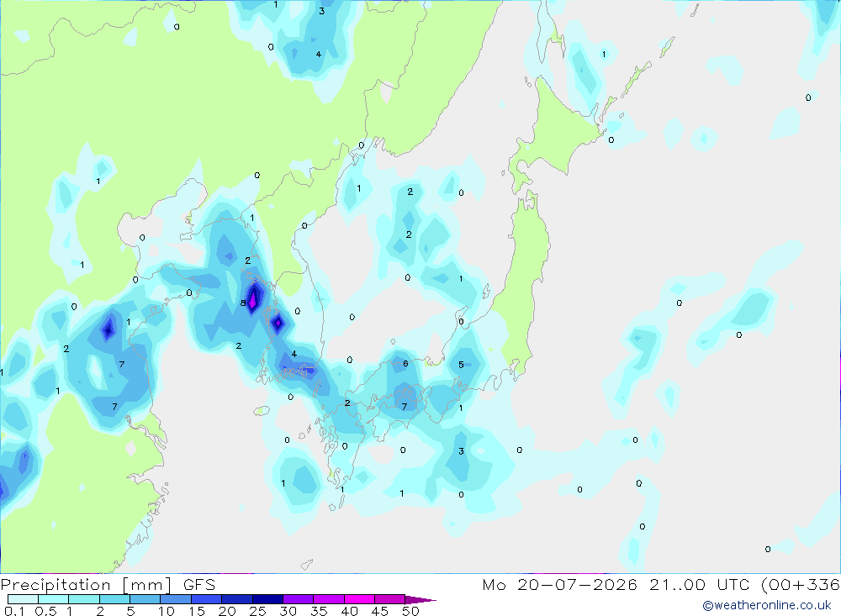This screenshot has width=841, height=616.
Task: Click the legend label '50'
Action: pyautogui.click(x=411, y=611)
